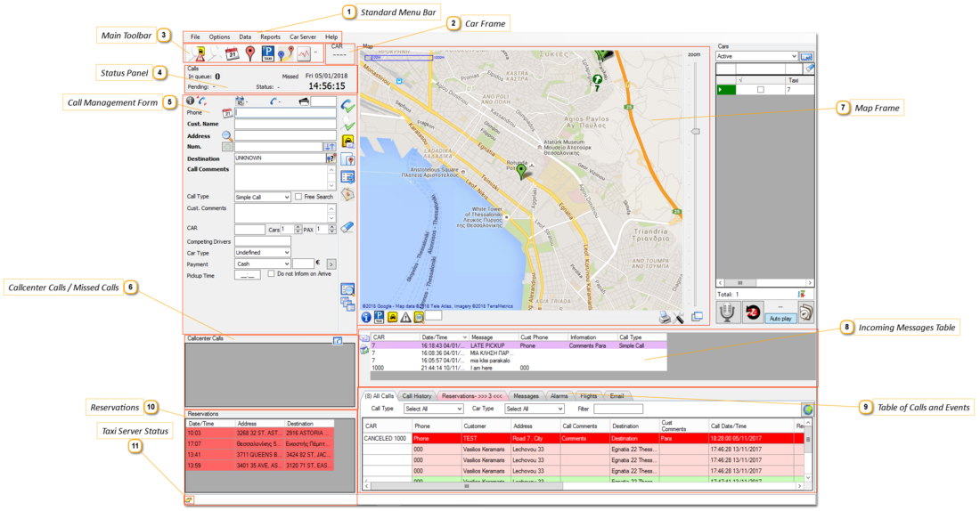Open the Active cars filter dropdown
Screen dimensions: 980x511
coord(756,56)
